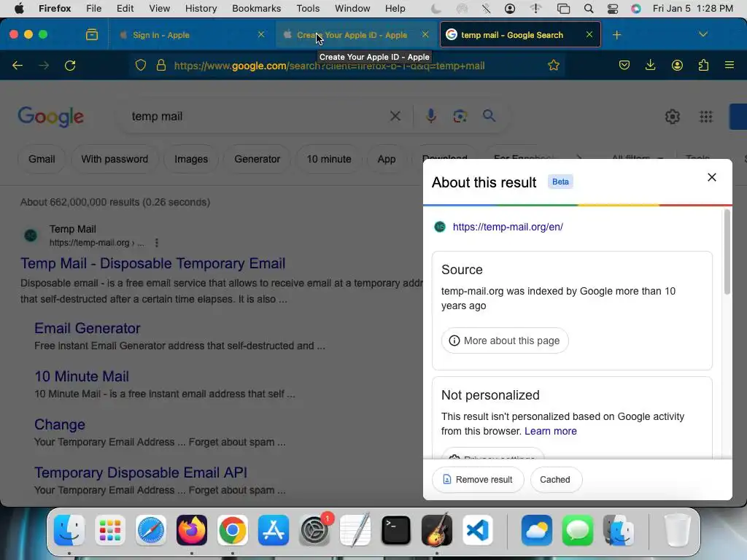Click More about this page button
Screen dimensions: 747x560
(505, 341)
